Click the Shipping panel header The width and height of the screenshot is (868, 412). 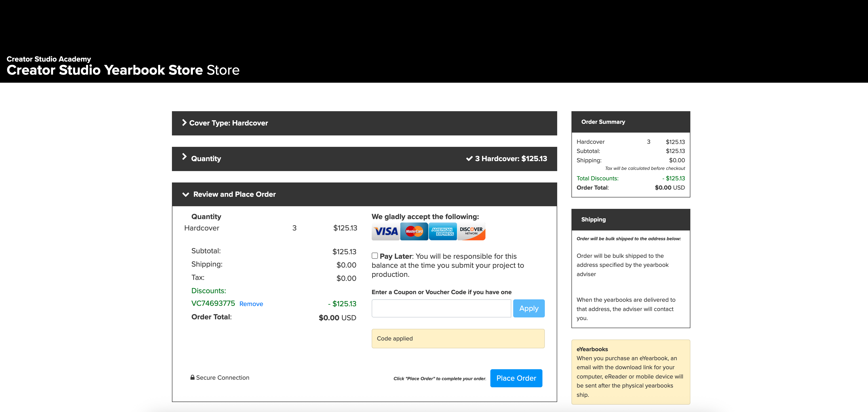630,220
